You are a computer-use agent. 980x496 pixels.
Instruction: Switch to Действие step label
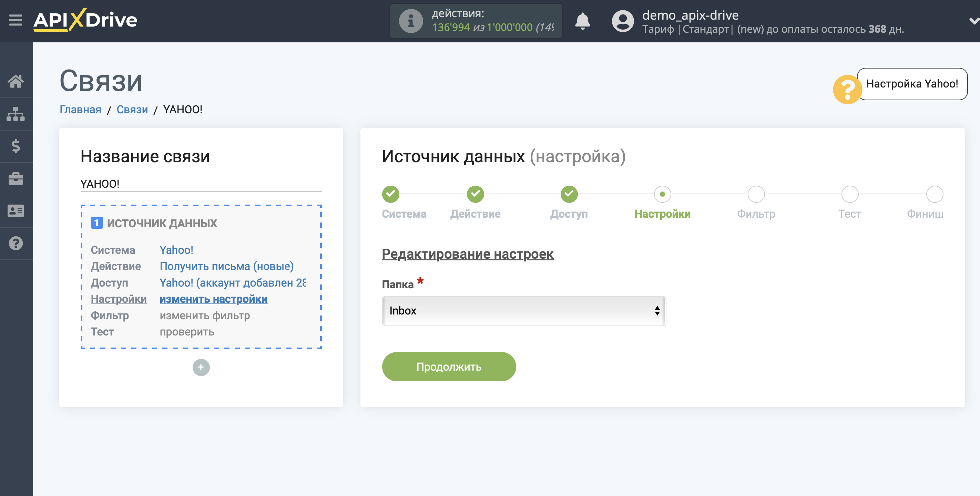(475, 214)
